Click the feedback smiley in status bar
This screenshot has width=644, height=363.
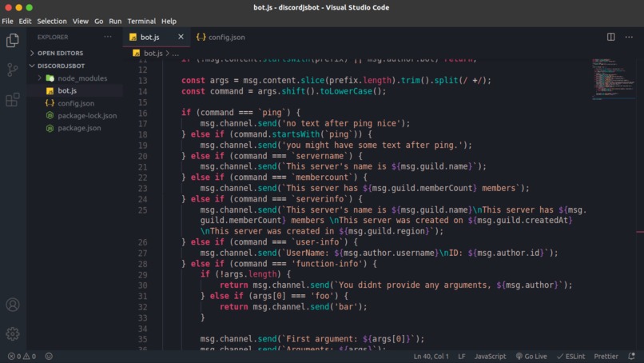click(49, 357)
